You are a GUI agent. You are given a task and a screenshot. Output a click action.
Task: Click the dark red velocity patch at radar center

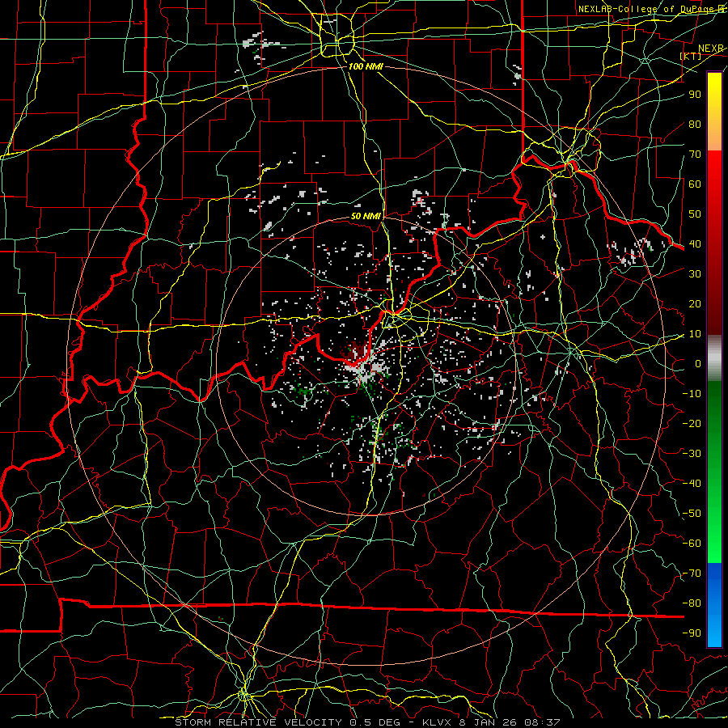[355, 350]
